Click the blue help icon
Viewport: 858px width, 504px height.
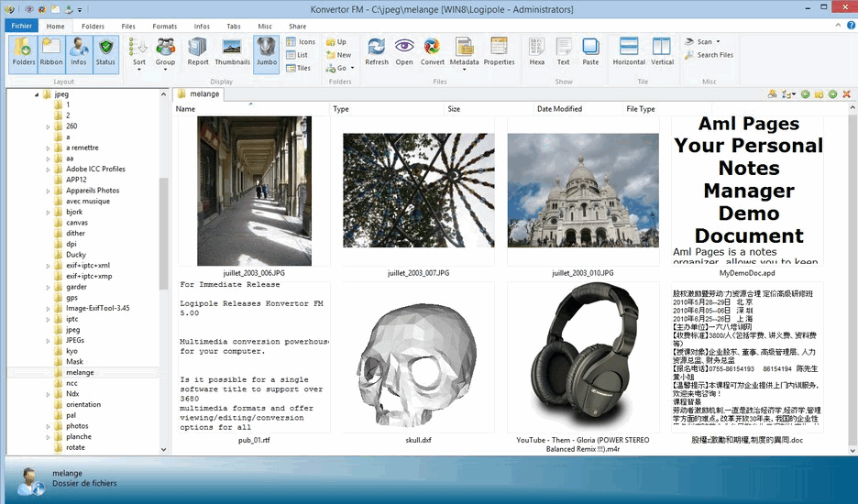click(852, 25)
